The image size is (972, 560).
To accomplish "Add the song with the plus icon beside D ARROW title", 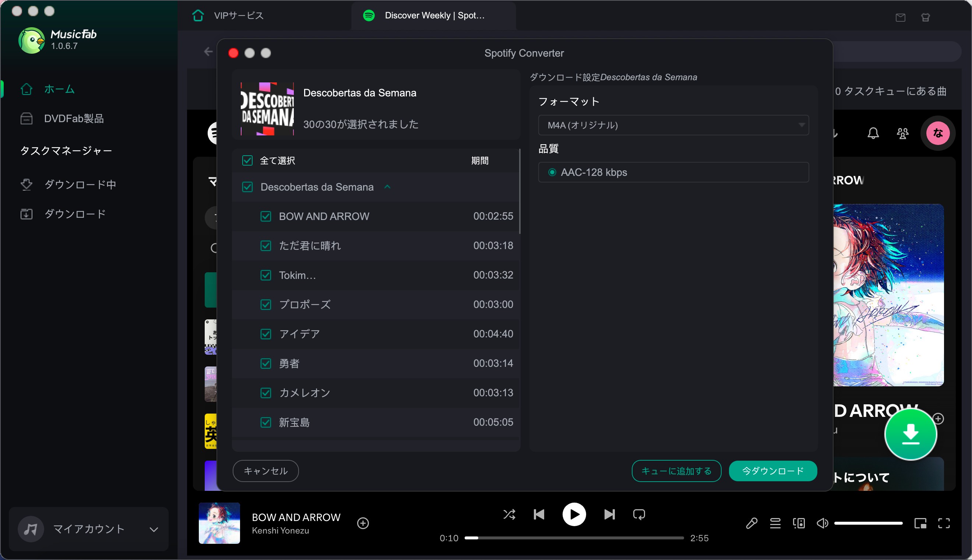I will pos(938,418).
